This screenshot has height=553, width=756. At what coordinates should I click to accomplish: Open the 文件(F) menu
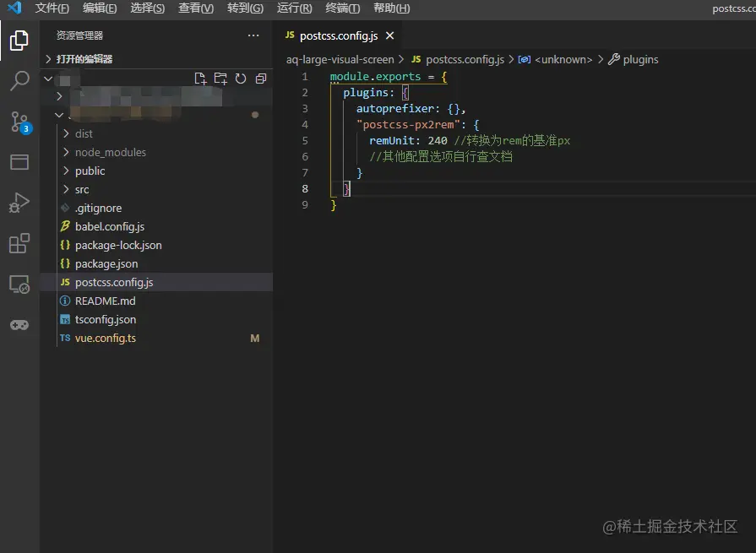coord(52,8)
